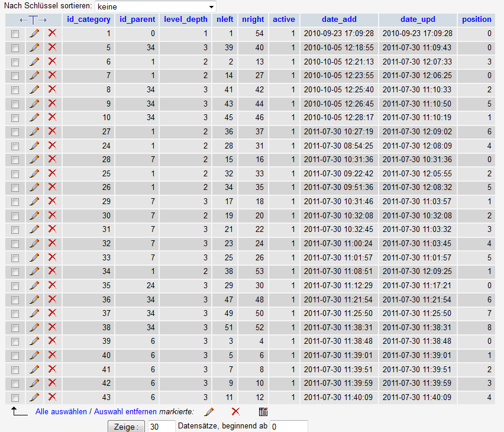This screenshot has height=432, width=504.
Task: Click the 'Zeige :' button
Action: tap(126, 427)
